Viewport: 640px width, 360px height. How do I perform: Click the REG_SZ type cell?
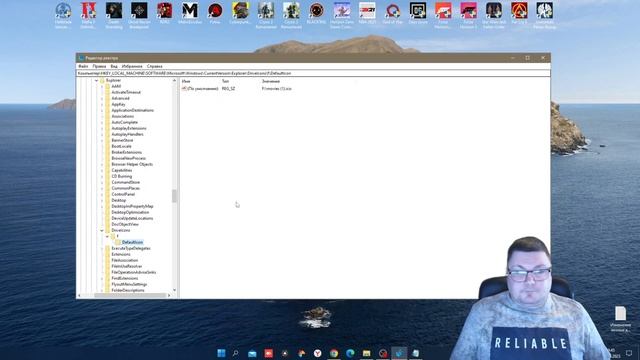(x=229, y=89)
